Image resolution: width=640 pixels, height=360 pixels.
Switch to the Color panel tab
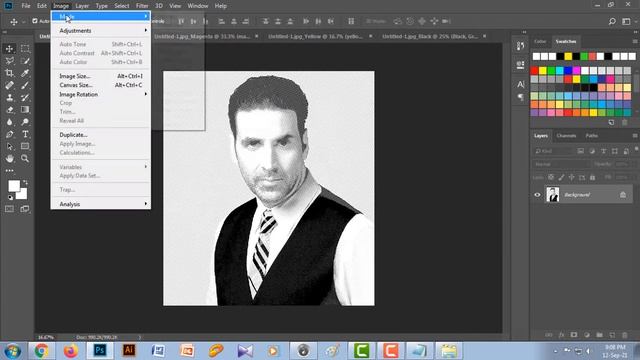[x=540, y=41]
